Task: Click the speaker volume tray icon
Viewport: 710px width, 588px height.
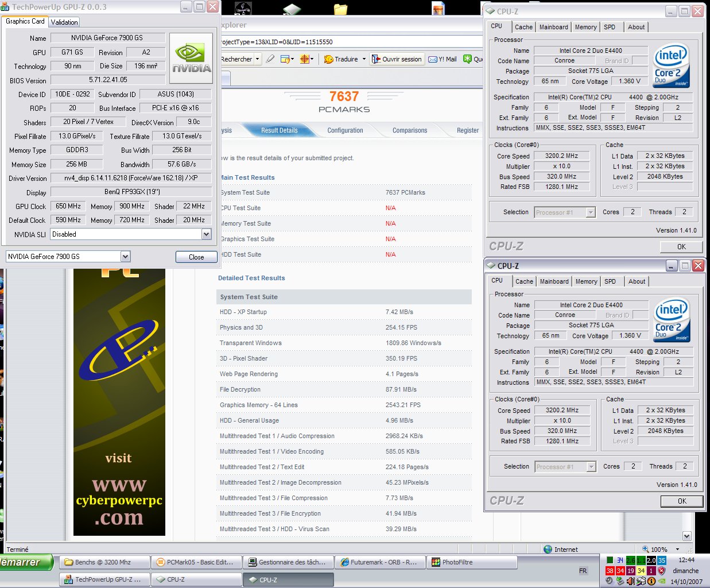Action: pyautogui.click(x=630, y=581)
